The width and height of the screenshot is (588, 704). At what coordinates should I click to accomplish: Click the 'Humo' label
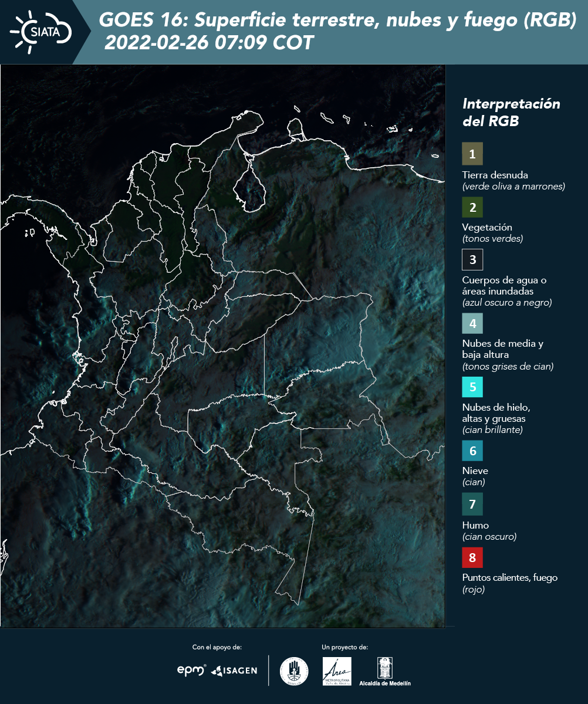tap(475, 525)
